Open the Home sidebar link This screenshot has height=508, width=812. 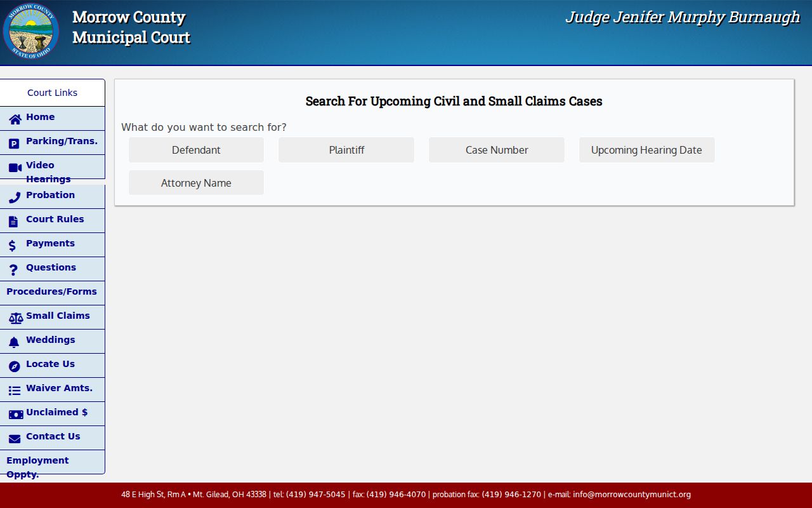click(52, 118)
